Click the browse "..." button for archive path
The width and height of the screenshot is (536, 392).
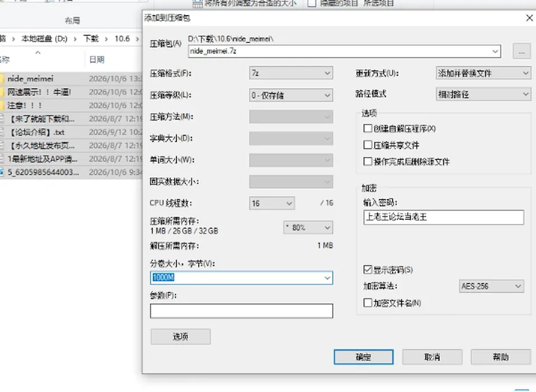[x=521, y=51]
